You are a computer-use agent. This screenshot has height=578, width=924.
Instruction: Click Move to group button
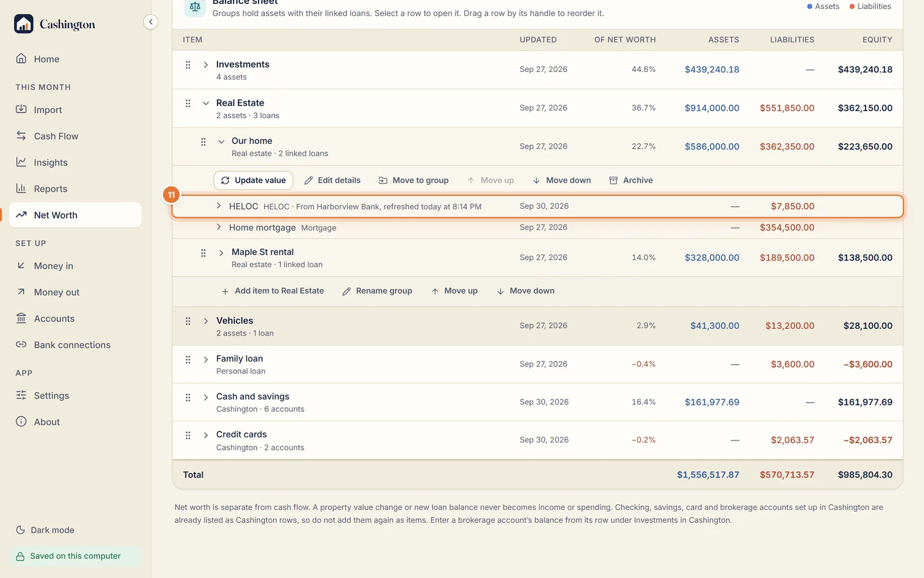[x=414, y=180]
